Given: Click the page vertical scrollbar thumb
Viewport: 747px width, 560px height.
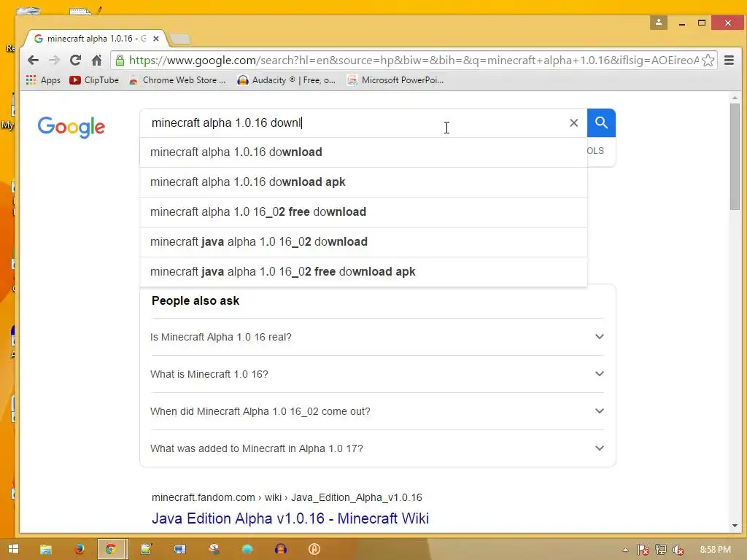Looking at the screenshot, I should [735, 156].
